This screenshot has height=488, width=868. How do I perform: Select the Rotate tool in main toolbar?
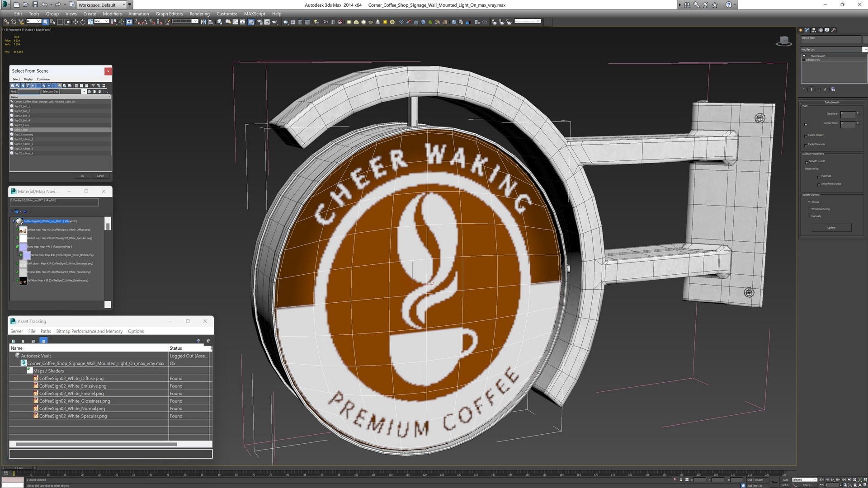pos(83,22)
